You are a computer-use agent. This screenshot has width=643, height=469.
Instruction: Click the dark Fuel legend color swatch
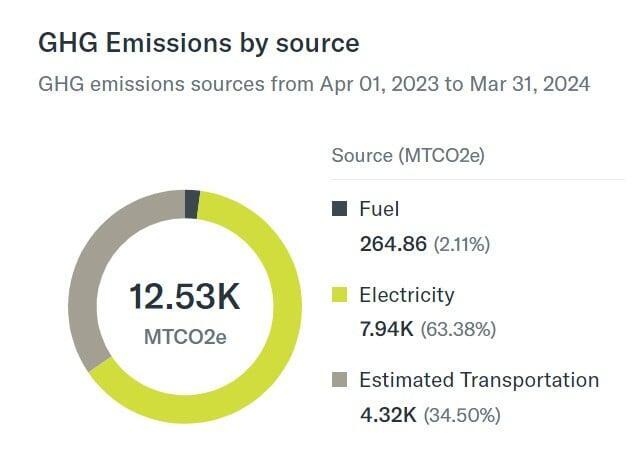pos(340,209)
